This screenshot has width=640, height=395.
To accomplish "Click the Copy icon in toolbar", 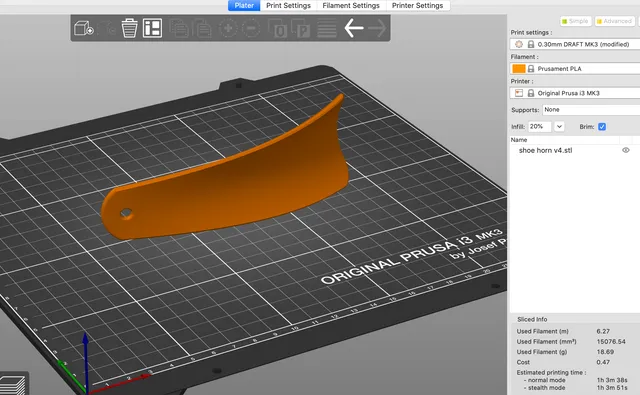I will [x=179, y=28].
